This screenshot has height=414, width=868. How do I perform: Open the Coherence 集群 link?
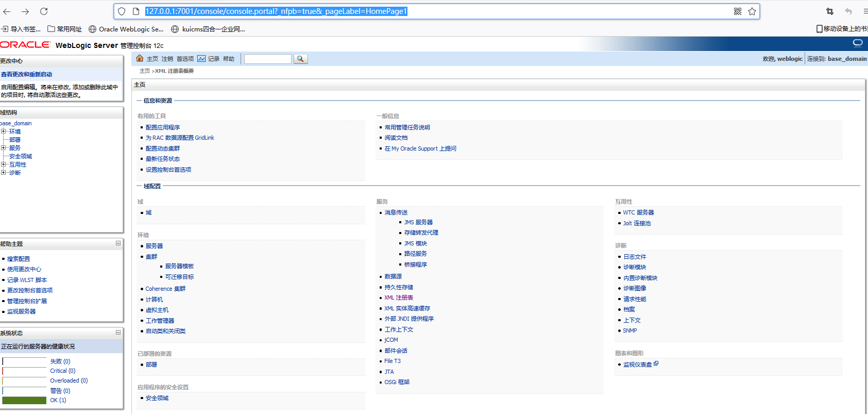pyautogui.click(x=165, y=289)
